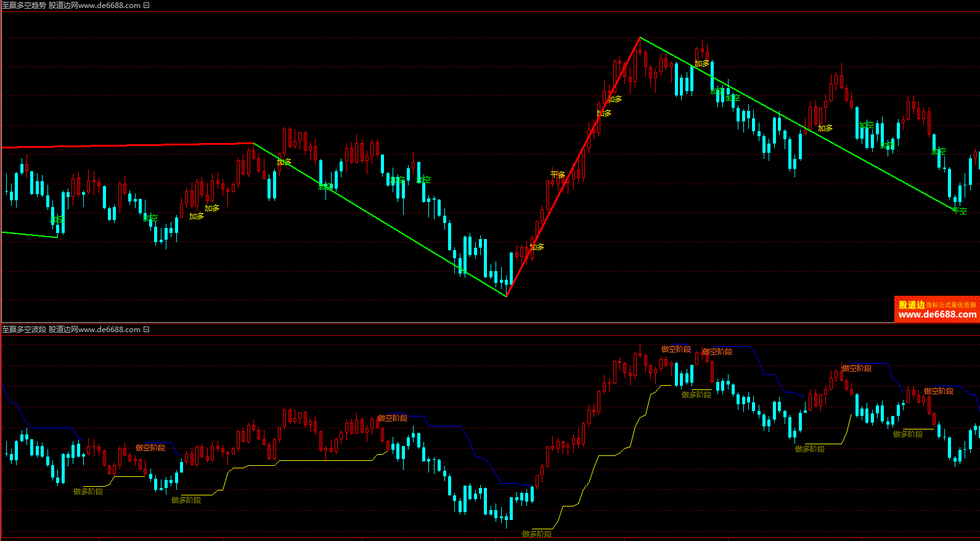This screenshot has height=541, width=980.
Task: Click the 平多 signal label on chart
Action: click(x=558, y=175)
